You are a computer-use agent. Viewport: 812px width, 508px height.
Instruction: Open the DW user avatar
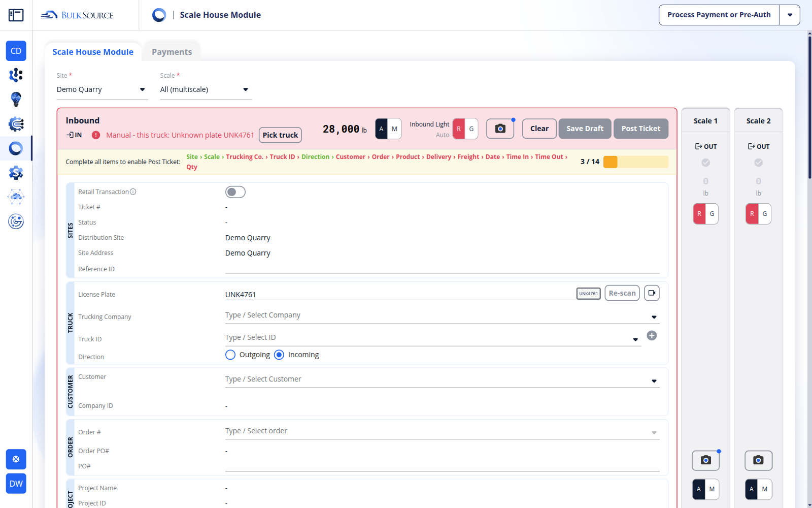pos(16,484)
